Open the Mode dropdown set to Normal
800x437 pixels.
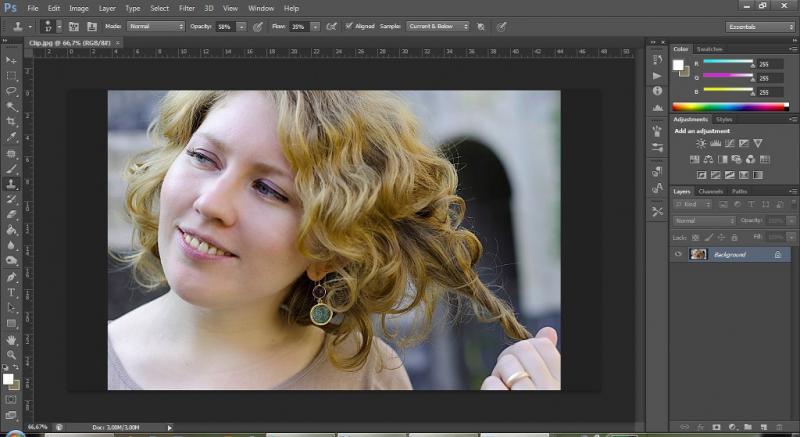pyautogui.click(x=156, y=27)
